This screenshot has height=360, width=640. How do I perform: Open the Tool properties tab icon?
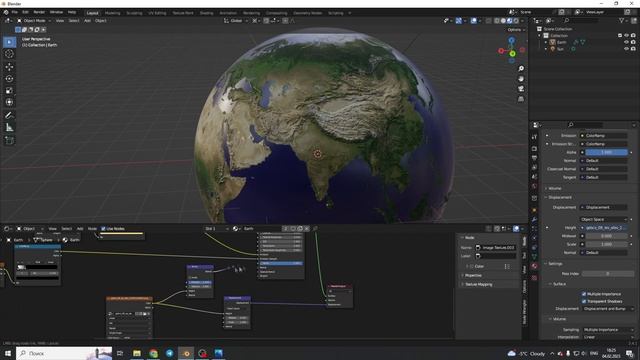click(534, 137)
